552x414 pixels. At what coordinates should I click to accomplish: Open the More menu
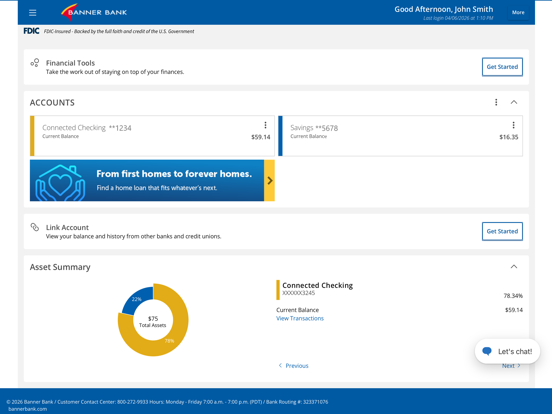click(x=518, y=12)
